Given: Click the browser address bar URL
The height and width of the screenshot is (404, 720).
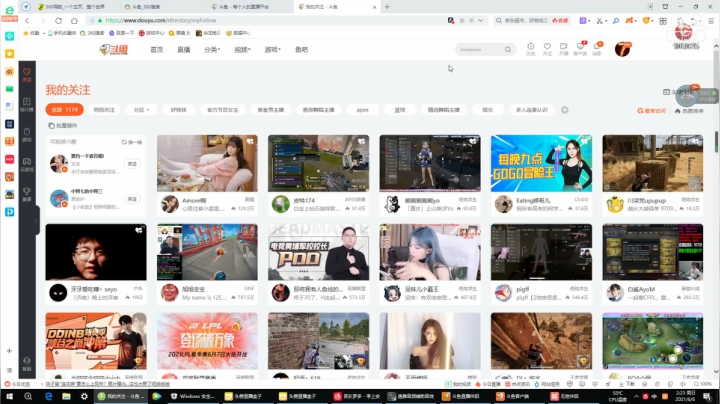Looking at the screenshot, I should coord(161,21).
